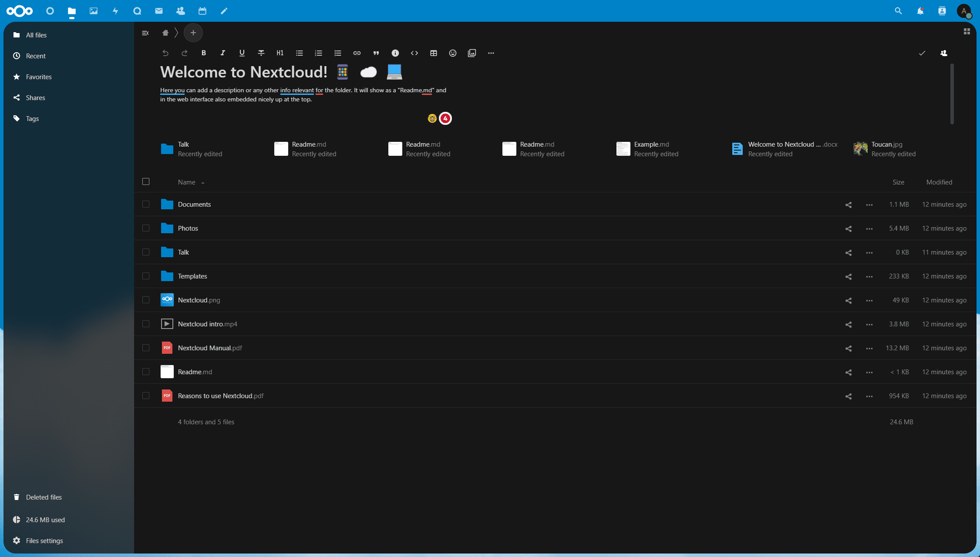The width and height of the screenshot is (980, 557).
Task: Click the notifications bell icon
Action: point(920,11)
